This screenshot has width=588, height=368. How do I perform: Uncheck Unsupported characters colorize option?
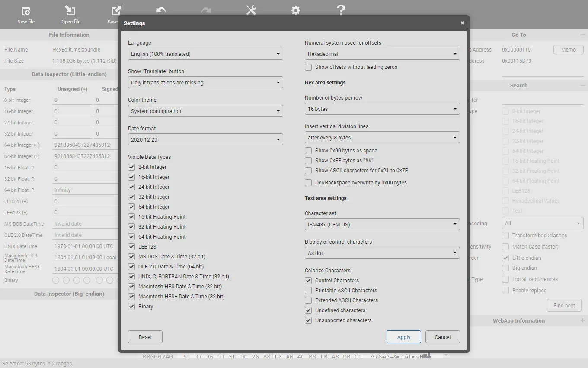308,320
